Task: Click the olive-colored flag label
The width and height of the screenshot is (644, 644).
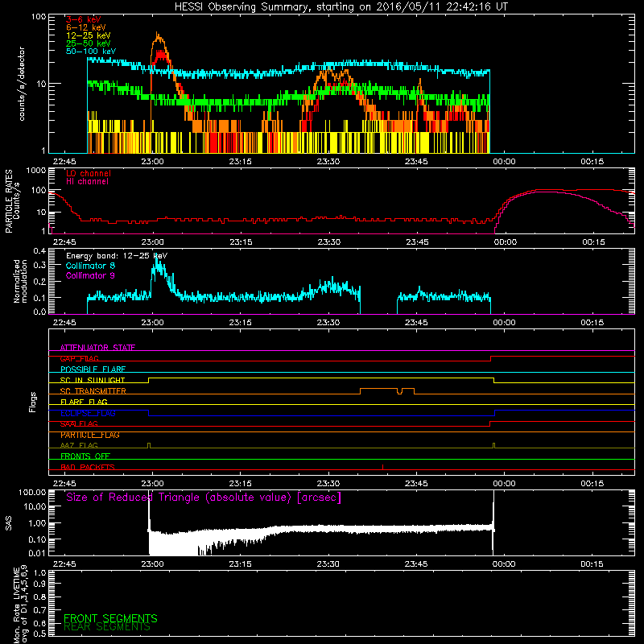Action: pyautogui.click(x=79, y=445)
